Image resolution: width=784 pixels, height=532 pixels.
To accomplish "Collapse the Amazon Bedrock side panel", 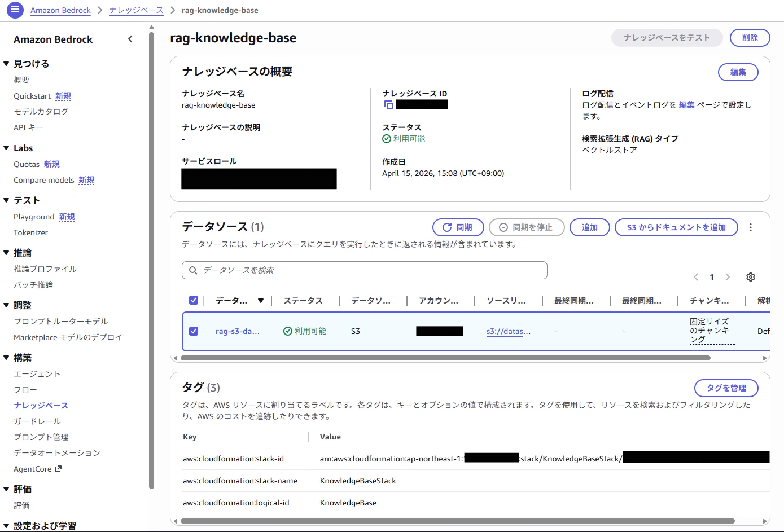I will tap(130, 39).
